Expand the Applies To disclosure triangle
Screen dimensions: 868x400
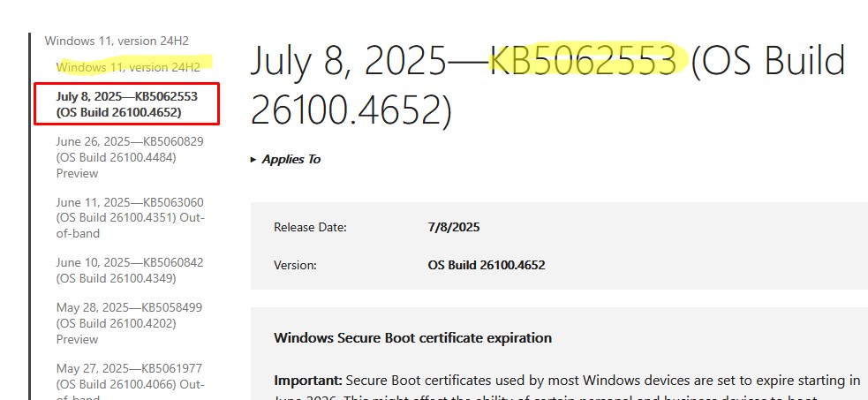pyautogui.click(x=253, y=160)
